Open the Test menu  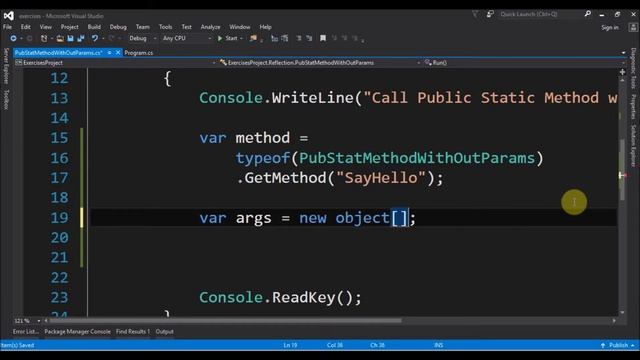click(187, 27)
